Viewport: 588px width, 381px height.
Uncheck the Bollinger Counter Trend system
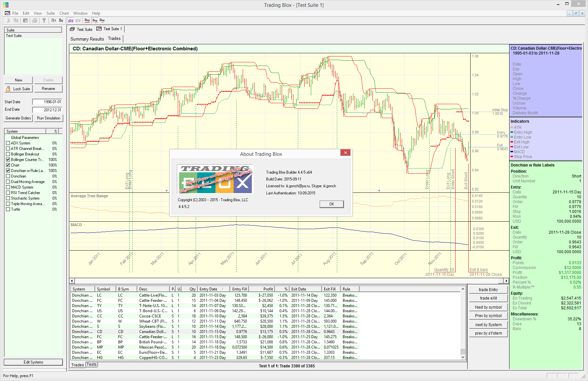pyautogui.click(x=8, y=160)
